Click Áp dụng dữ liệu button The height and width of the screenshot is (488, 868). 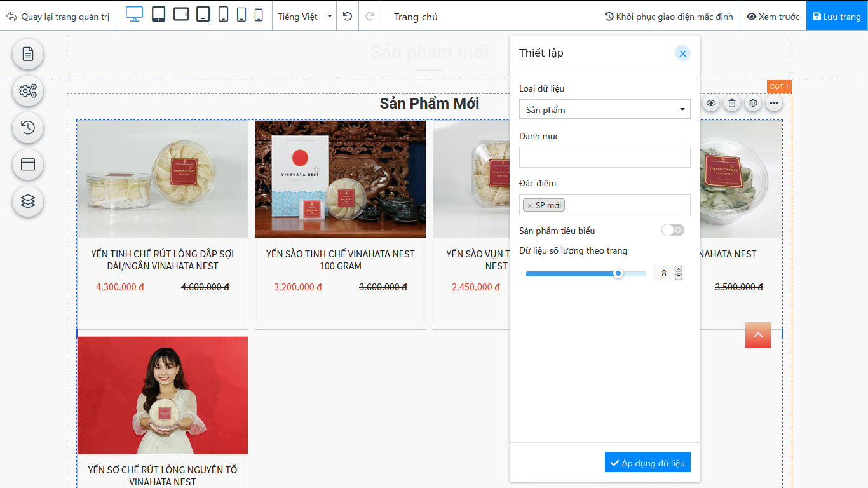point(648,463)
